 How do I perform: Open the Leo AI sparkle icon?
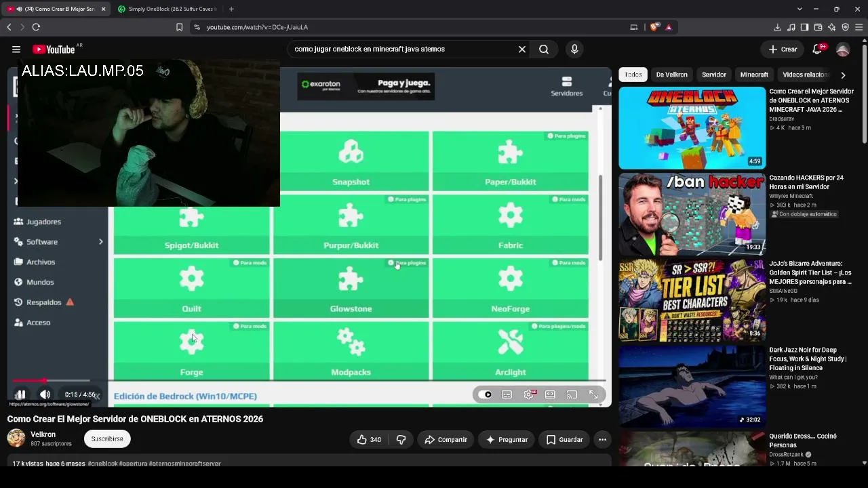point(831,27)
